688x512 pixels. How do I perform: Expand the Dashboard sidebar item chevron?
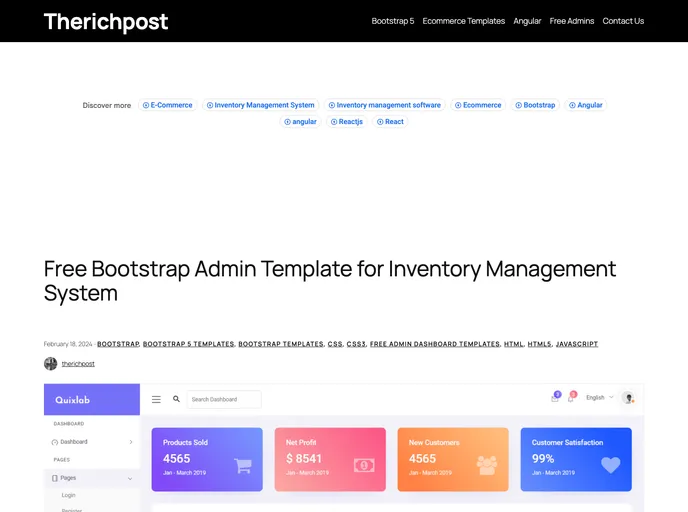(x=131, y=442)
